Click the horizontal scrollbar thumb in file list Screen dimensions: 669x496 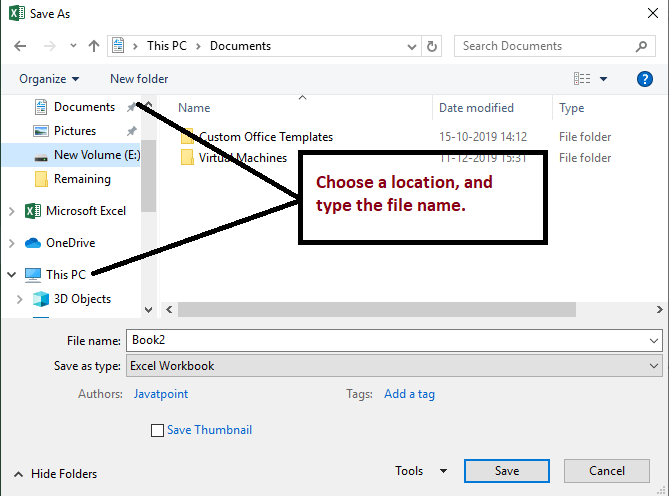377,310
